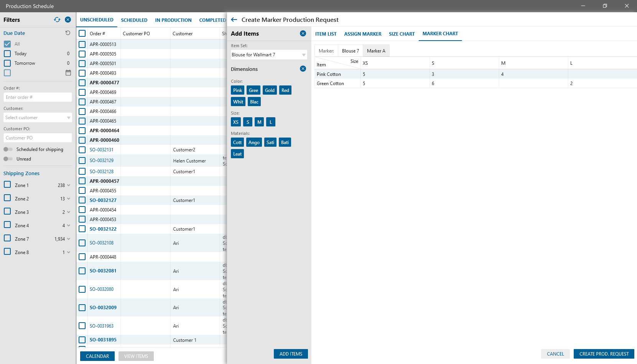637x364 pixels.
Task: Expand Zone 3 shipping zone
Action: (x=69, y=212)
